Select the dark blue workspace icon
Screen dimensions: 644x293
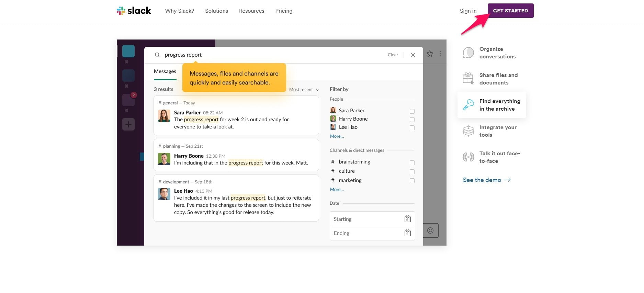[128, 76]
